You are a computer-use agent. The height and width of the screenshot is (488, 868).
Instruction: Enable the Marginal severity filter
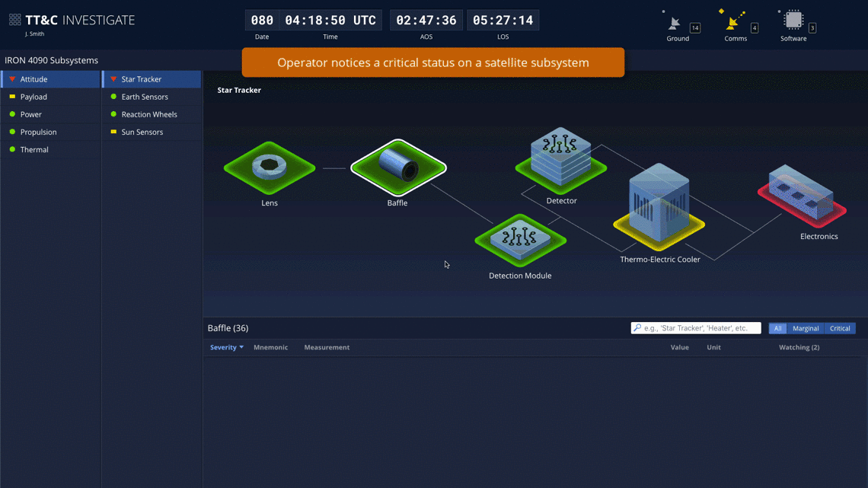(x=806, y=328)
